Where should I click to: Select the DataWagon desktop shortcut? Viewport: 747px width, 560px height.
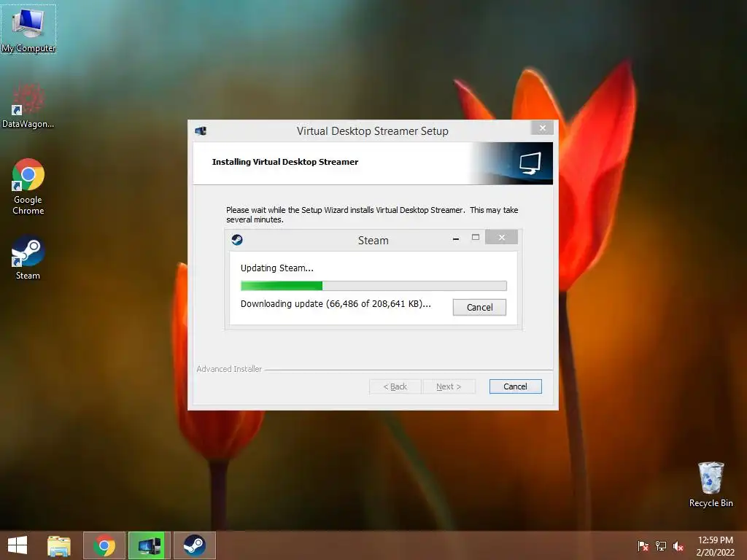28,106
